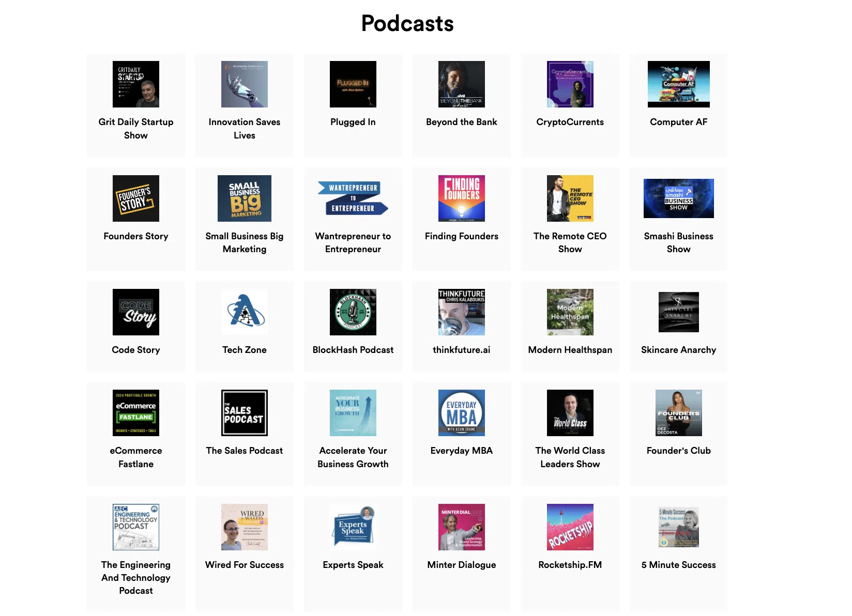Open the Beyond the Bank title link
The height and width of the screenshot is (616, 852).
tap(461, 122)
